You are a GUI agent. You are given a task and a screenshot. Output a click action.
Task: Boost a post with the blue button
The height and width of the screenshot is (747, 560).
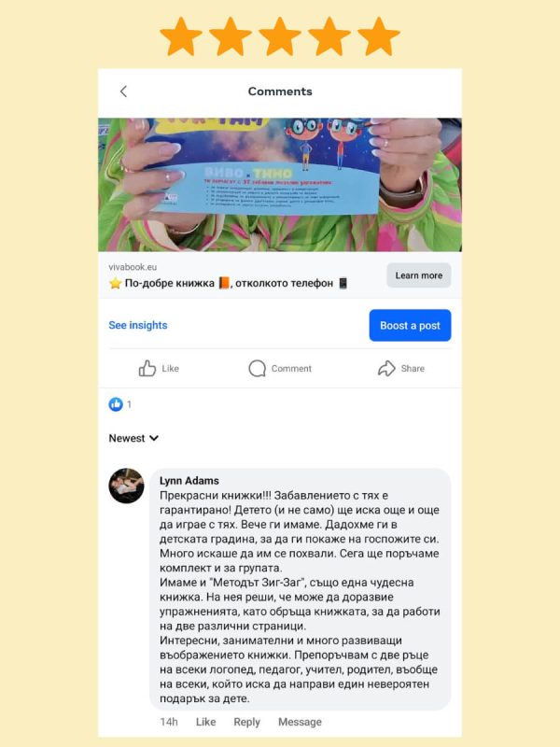[x=410, y=325]
